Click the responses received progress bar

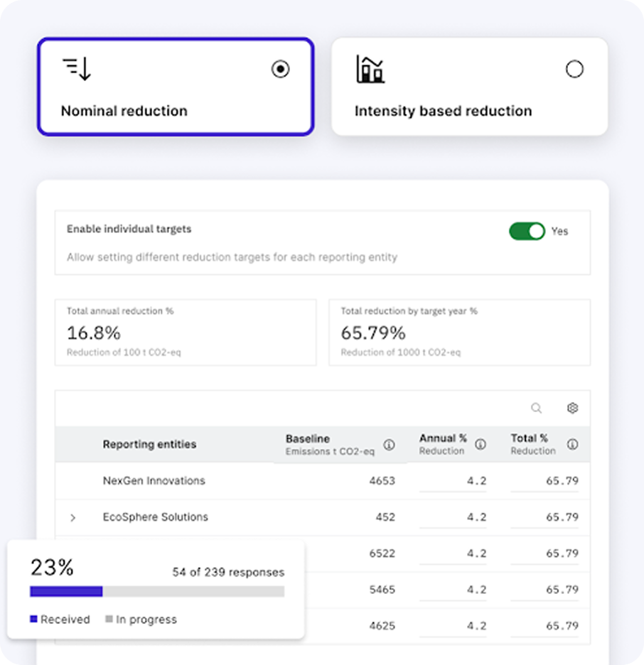pos(157,591)
